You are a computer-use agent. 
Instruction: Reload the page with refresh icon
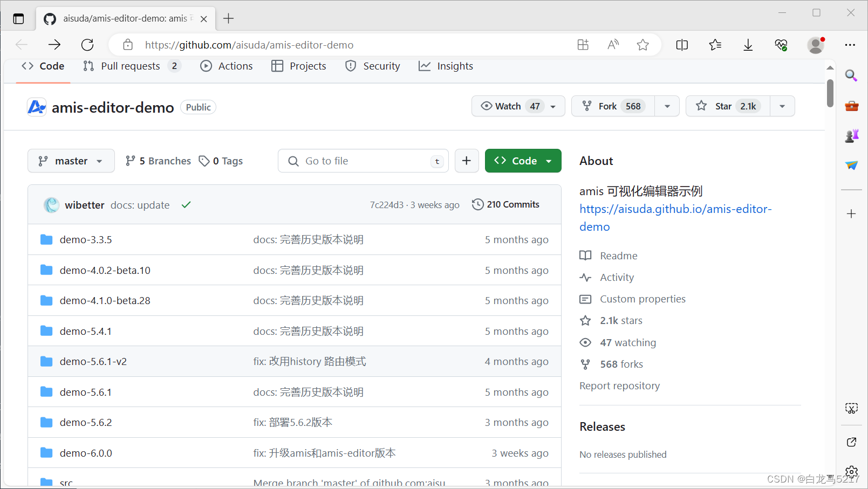tap(87, 45)
